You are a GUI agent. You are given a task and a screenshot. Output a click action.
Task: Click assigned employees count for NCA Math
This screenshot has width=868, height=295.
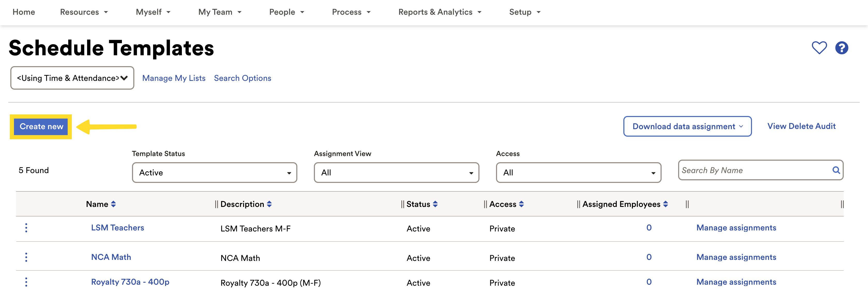point(649,257)
